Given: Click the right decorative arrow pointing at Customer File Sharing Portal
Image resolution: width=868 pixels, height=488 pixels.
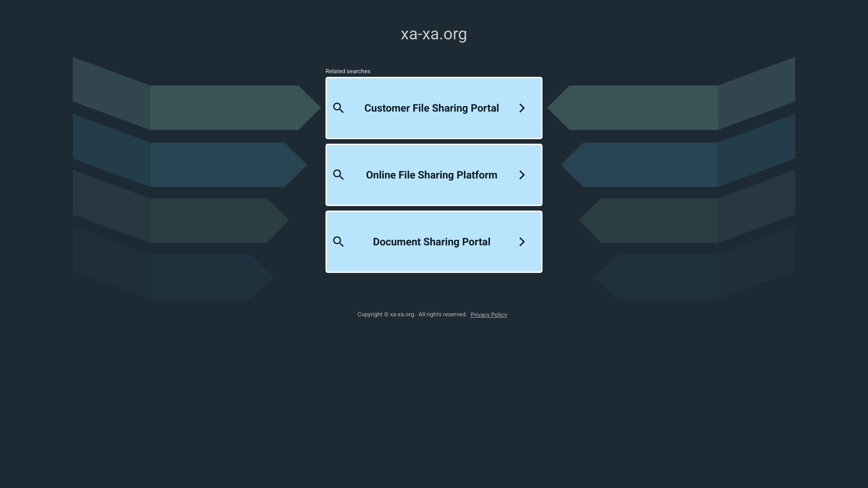Looking at the screenshot, I should 642,108.
